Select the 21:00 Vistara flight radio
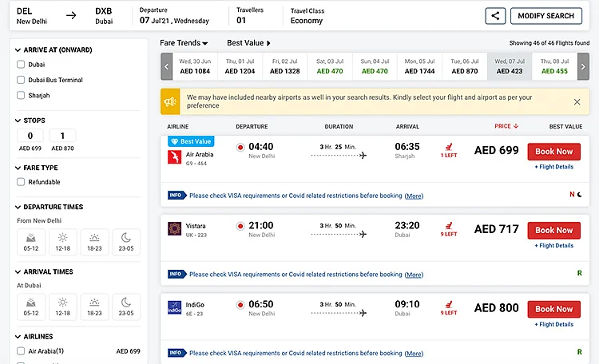 click(240, 226)
